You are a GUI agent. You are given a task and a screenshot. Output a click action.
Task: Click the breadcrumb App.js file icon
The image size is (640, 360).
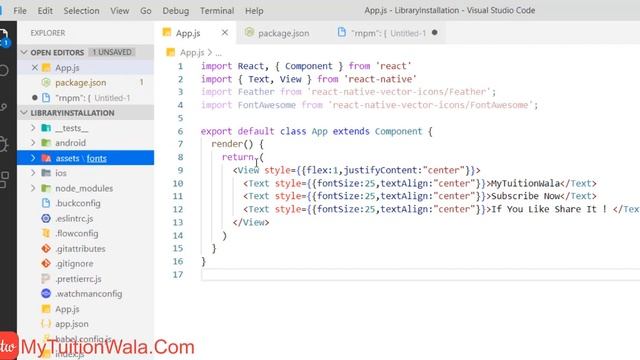tap(171, 52)
